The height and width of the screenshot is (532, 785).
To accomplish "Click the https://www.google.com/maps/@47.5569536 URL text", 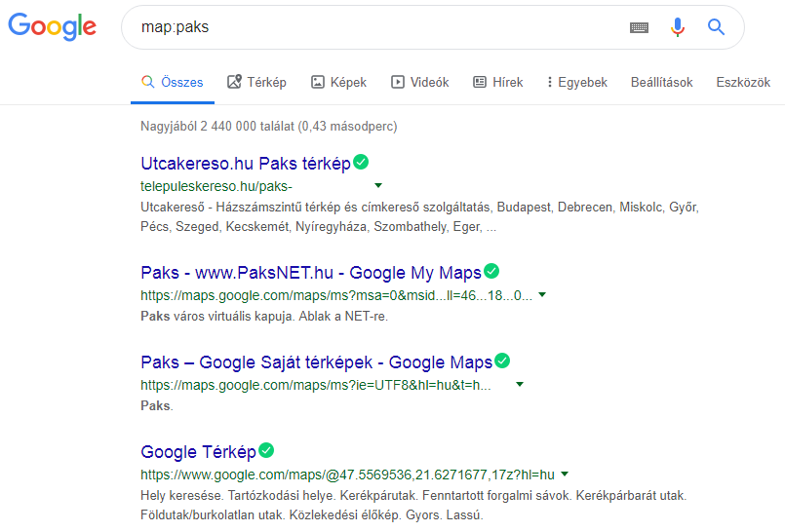I will [x=347, y=475].
